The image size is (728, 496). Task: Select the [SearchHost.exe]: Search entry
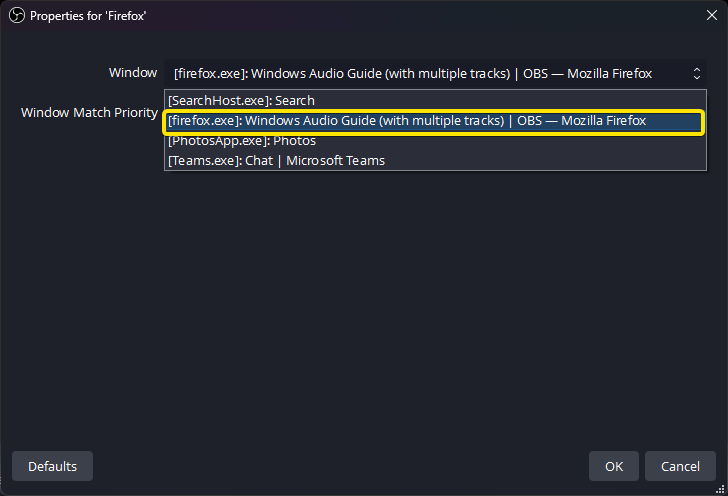(241, 100)
